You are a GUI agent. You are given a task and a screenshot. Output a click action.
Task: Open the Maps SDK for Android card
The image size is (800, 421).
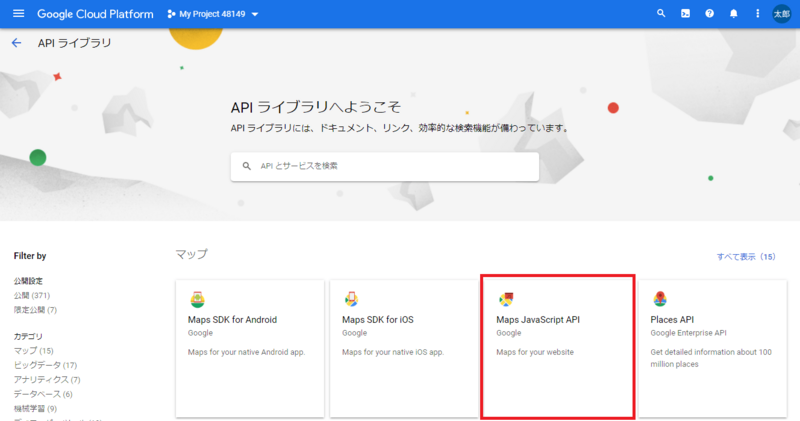pos(248,347)
